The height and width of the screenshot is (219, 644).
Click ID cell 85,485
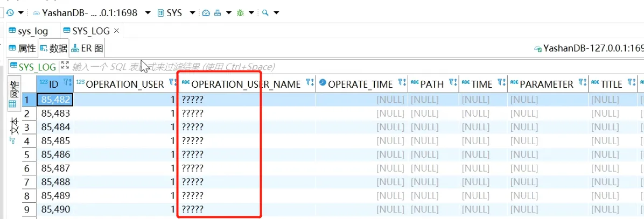click(x=55, y=140)
